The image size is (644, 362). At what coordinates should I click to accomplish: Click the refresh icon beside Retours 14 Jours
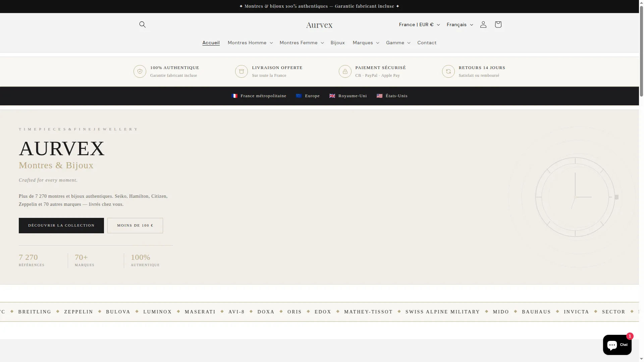click(448, 71)
